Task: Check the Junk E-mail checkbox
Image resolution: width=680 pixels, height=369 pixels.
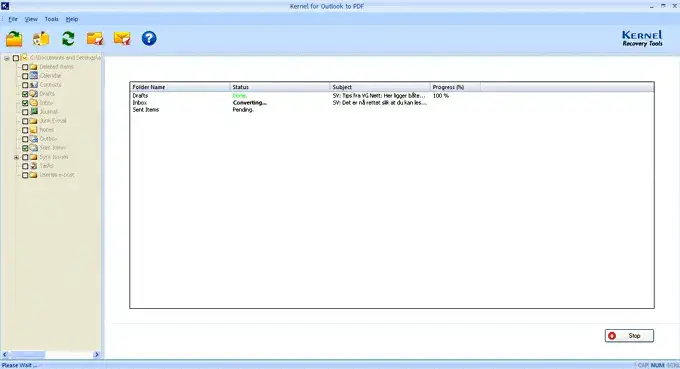Action: tap(25, 121)
